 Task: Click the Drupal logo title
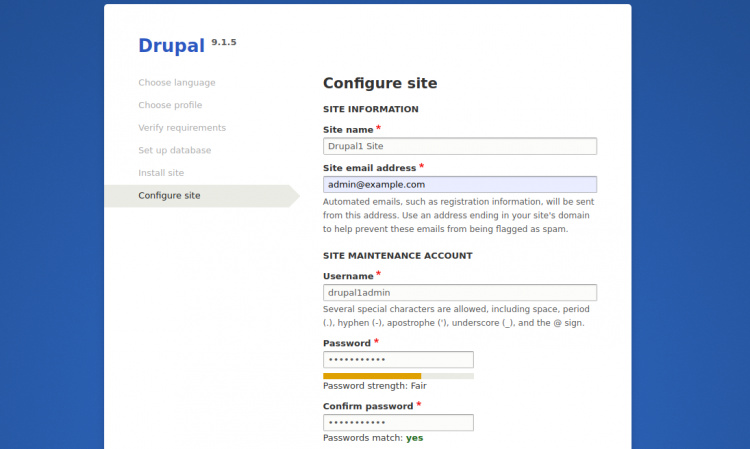click(171, 46)
